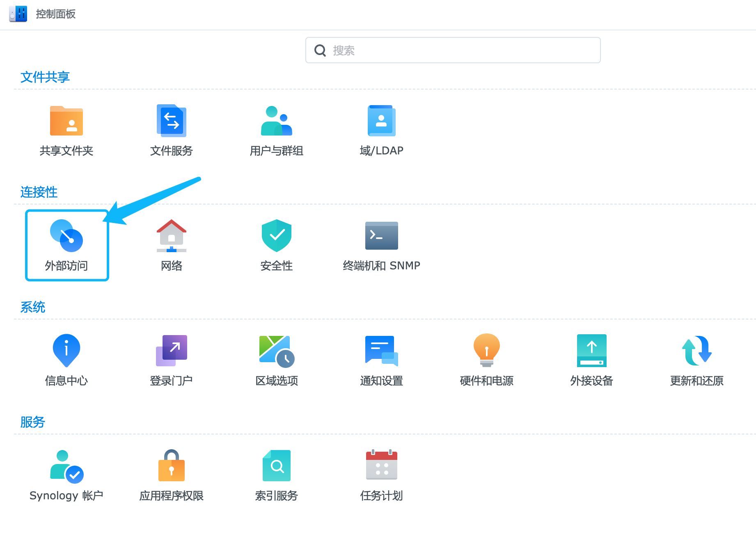Image resolution: width=756 pixels, height=533 pixels.
Task: Click the magnifier icon in search box
Action: pos(320,51)
